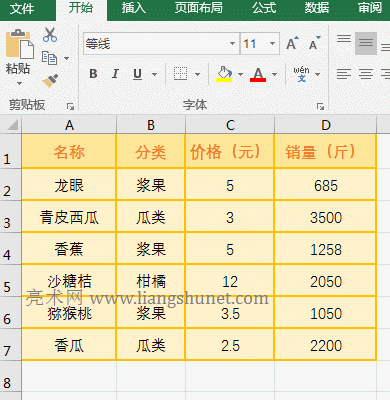Screen dimensions: 390x400
Task: Expand the font color dropdown arrow
Action: point(274,74)
